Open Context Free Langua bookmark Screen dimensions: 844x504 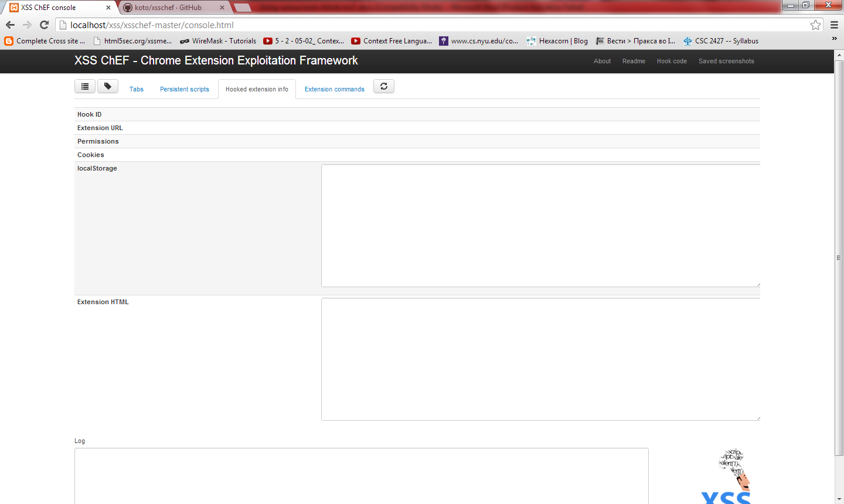pyautogui.click(x=392, y=41)
